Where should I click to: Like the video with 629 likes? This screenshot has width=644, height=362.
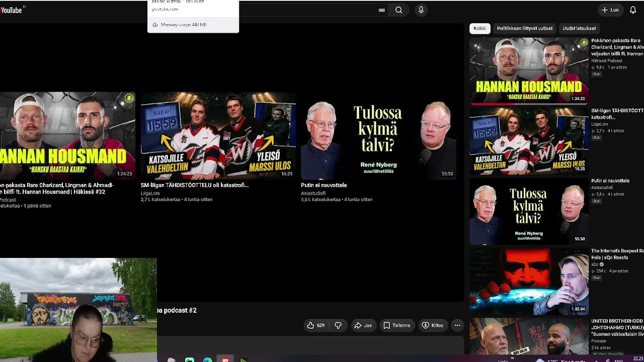coord(316,325)
